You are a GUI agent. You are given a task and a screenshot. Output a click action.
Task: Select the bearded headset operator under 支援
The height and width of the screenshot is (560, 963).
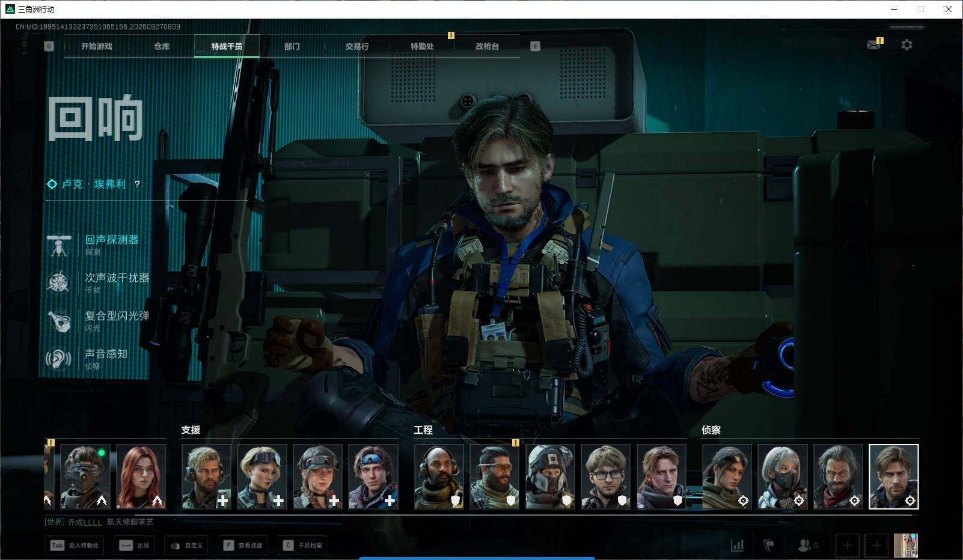pyautogui.click(x=206, y=476)
